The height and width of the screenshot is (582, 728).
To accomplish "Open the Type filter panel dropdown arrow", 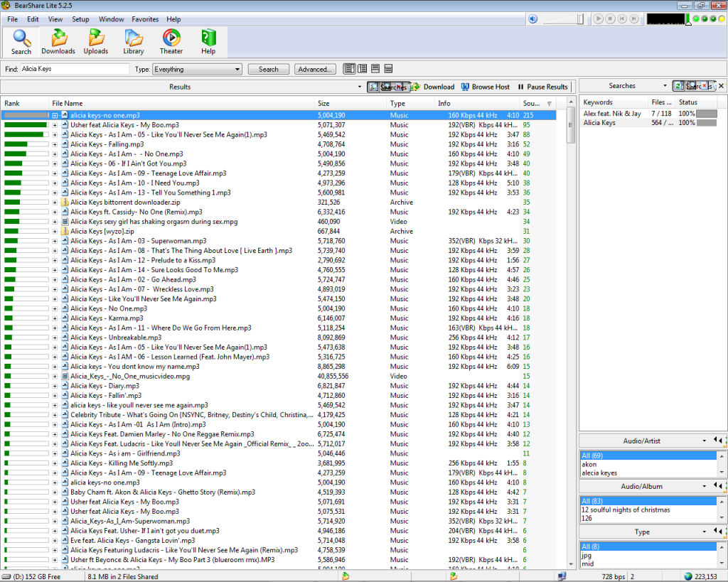I will pos(705,532).
